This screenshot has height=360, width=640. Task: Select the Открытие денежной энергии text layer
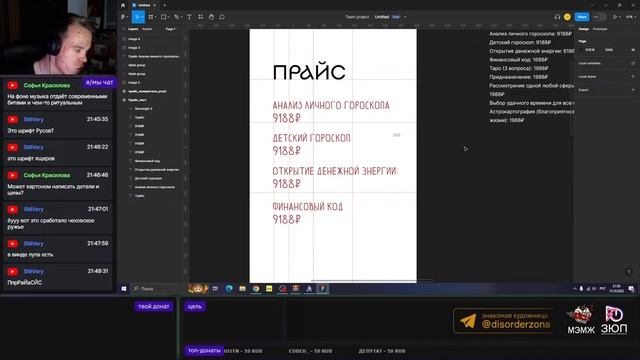pos(157,169)
